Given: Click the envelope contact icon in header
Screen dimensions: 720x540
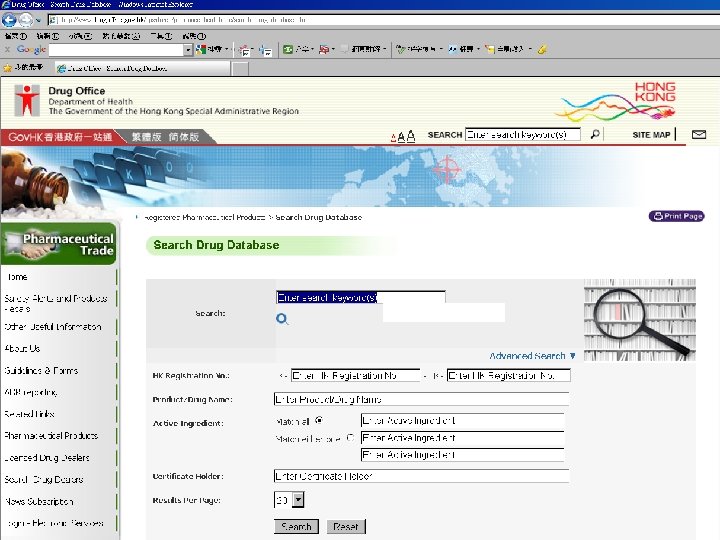Looking at the screenshot, I should click(699, 135).
